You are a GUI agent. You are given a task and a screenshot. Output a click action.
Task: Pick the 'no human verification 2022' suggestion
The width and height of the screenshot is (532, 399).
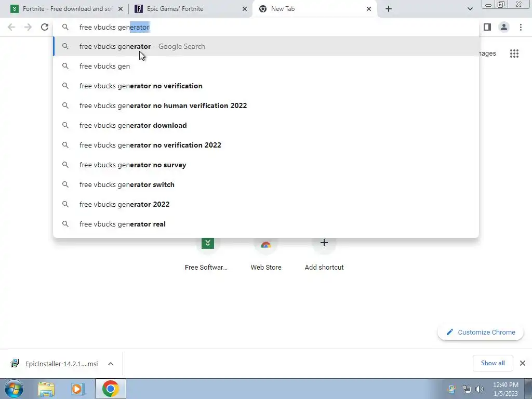pos(266,105)
